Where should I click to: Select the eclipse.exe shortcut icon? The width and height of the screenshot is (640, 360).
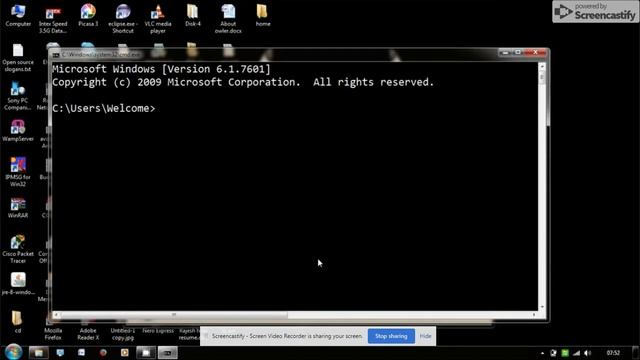pos(123,19)
